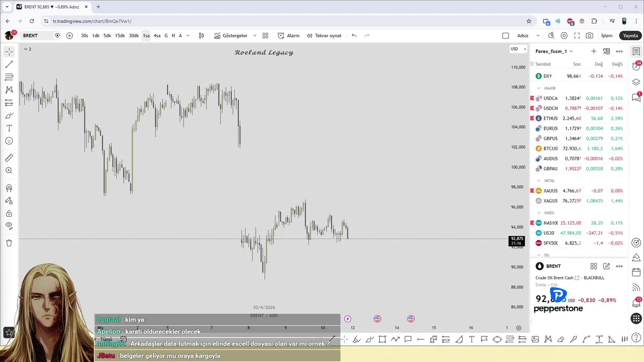Start Tekrar oynat bar replay
The width and height of the screenshot is (644, 362).
click(324, 36)
